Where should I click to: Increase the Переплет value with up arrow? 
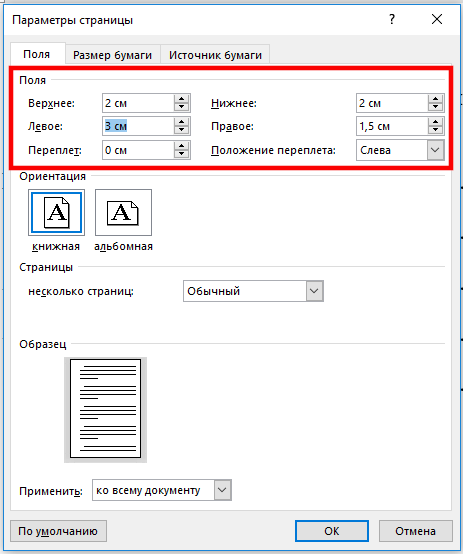[x=182, y=146]
